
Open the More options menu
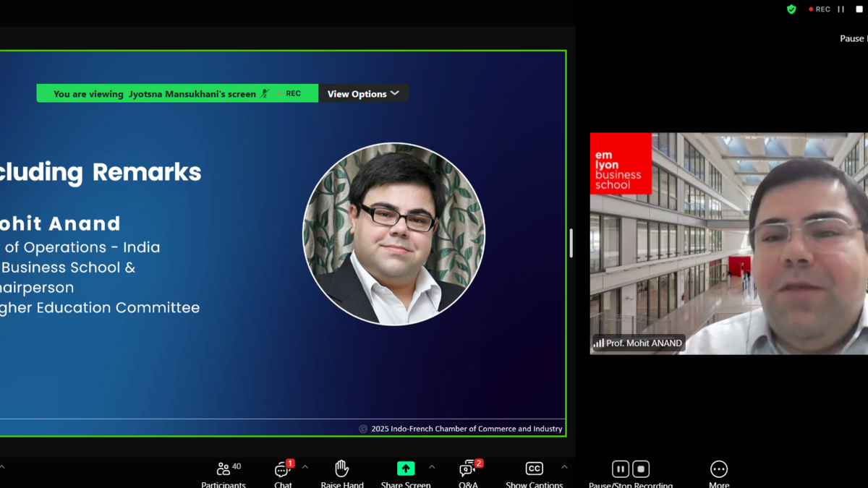click(718, 471)
